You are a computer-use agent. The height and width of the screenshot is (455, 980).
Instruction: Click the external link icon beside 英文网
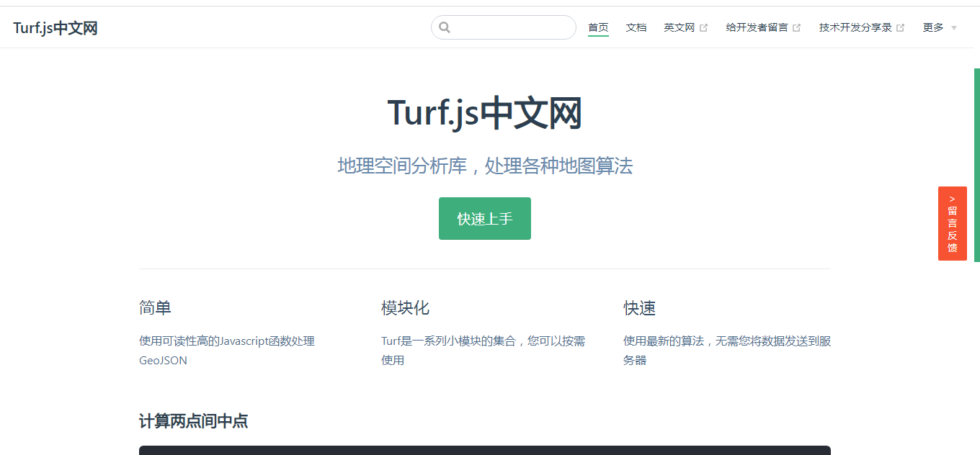point(704,28)
